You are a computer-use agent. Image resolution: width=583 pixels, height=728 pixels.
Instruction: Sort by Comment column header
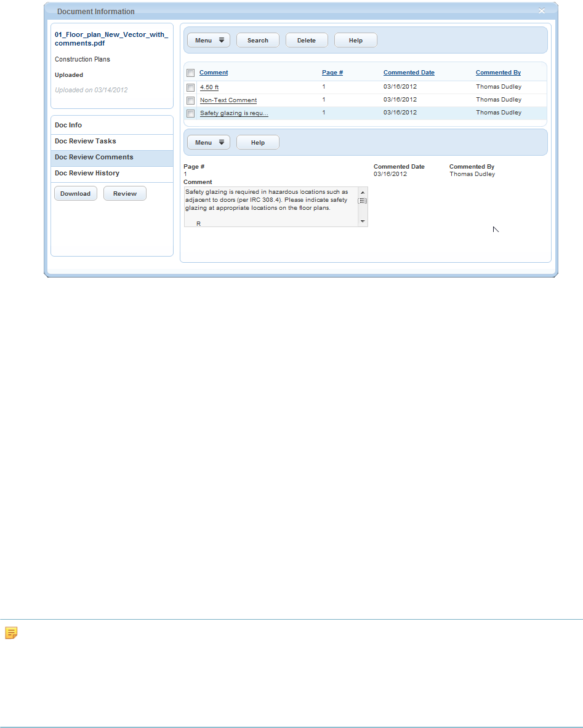214,73
